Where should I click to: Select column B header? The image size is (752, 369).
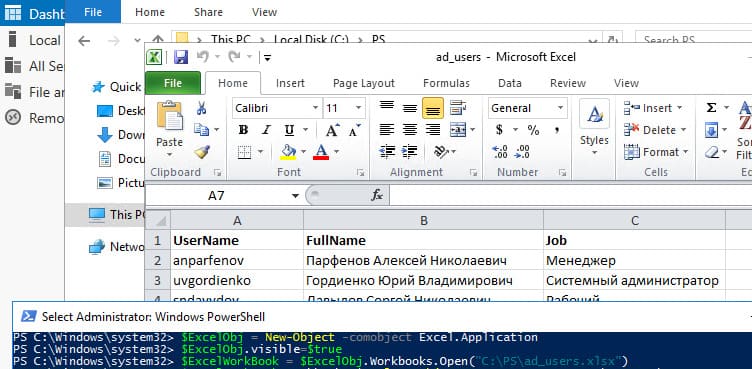423,220
